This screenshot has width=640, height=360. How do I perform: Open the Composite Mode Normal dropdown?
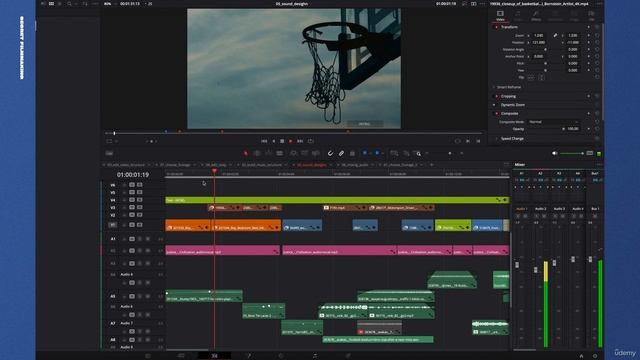553,122
